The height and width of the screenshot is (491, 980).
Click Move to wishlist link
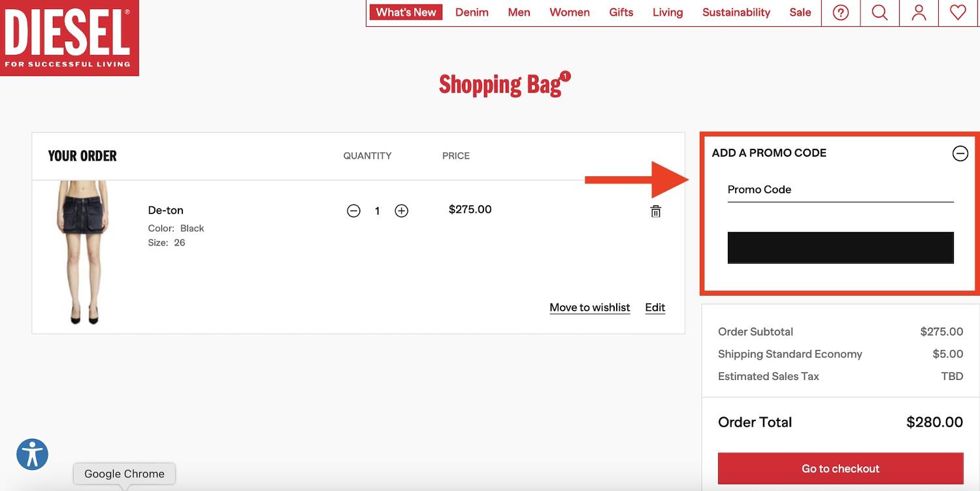(x=590, y=308)
